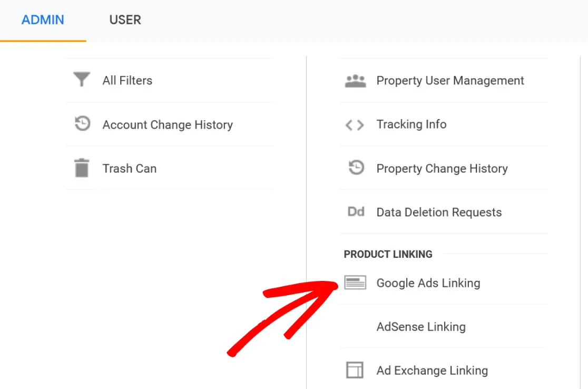
Task: Switch to the ADMIN tab
Action: tap(43, 20)
